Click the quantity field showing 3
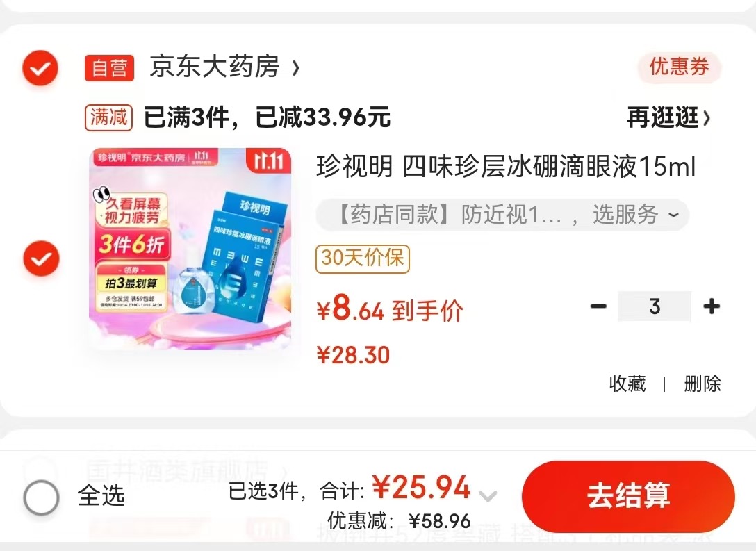 (655, 306)
